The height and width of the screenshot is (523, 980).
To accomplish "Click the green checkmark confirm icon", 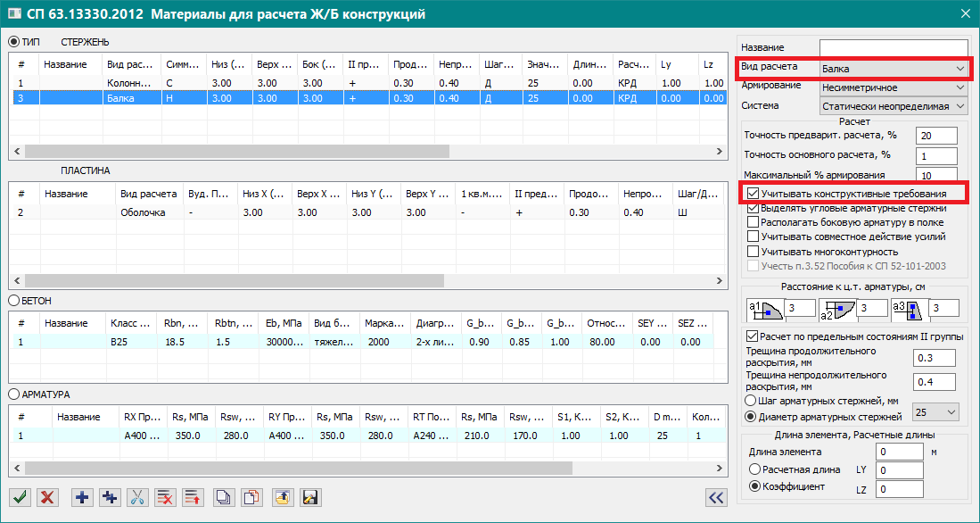I will (x=19, y=498).
